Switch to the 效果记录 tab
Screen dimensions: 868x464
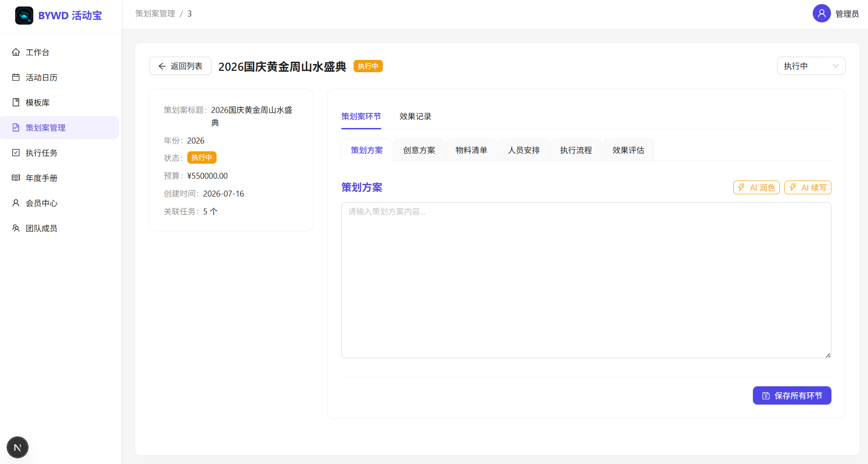point(415,117)
